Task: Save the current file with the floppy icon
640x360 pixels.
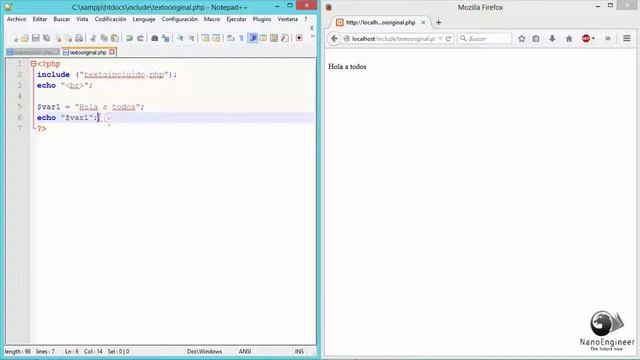Action: click(x=36, y=38)
